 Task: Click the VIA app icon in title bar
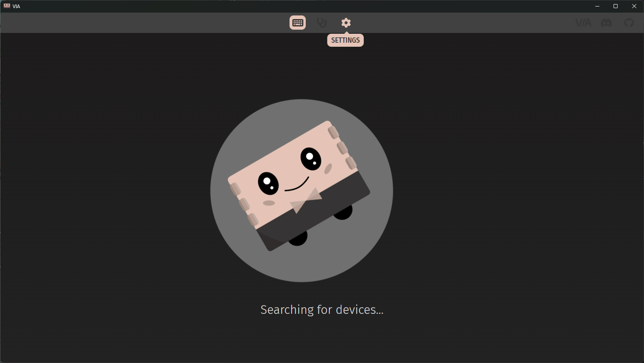pos(7,6)
